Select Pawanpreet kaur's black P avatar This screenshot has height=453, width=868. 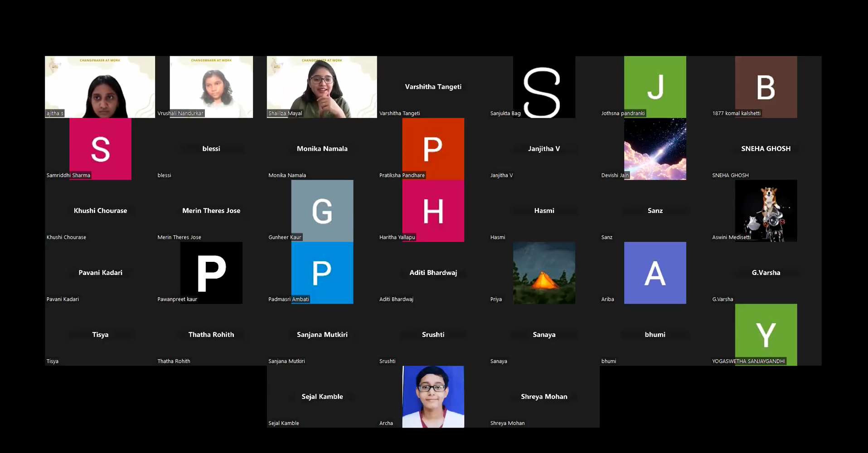pos(211,273)
